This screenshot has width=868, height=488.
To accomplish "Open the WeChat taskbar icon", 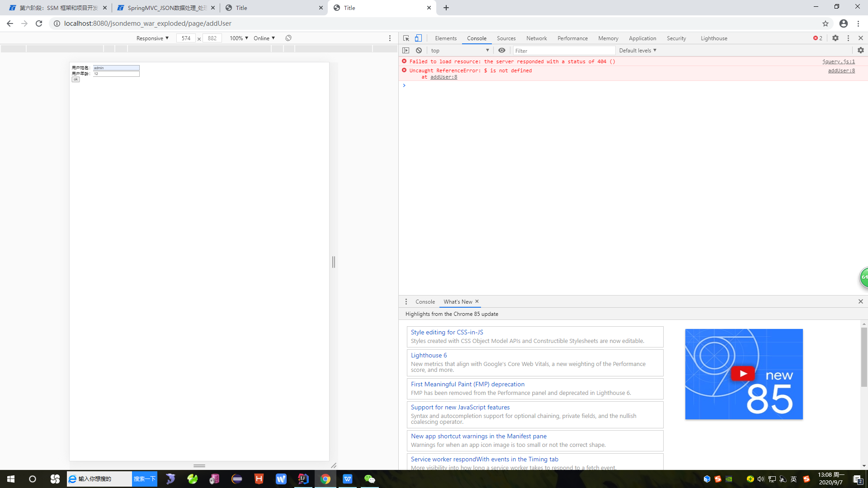I will (x=369, y=479).
